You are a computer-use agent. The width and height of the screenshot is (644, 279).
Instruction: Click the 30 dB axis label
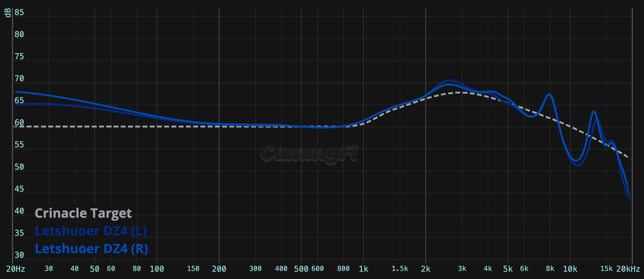point(19,255)
